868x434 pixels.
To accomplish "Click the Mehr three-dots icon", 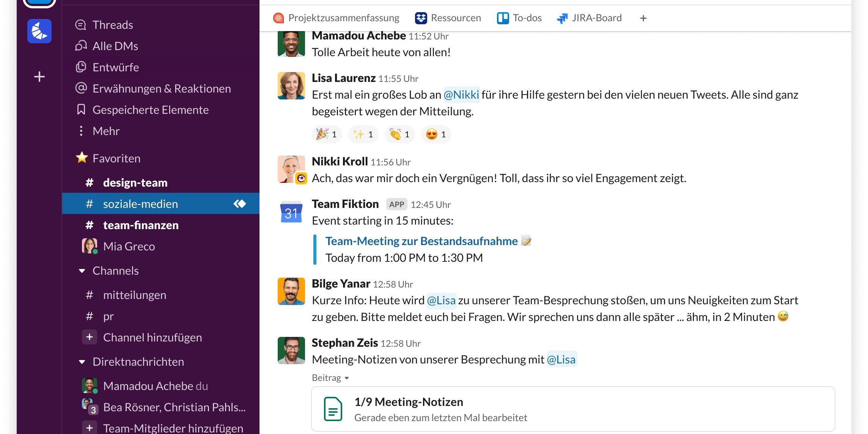I will 81,131.
